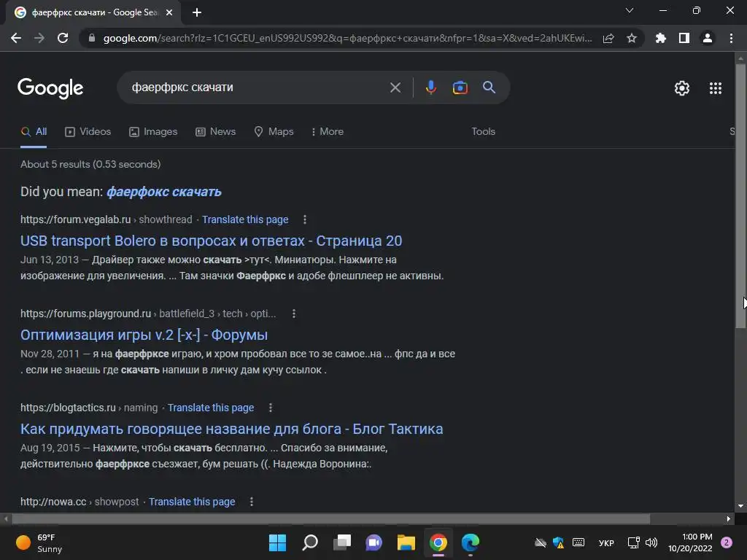747x560 pixels.
Task: Toggle the Chrome side panel
Action: [684, 38]
